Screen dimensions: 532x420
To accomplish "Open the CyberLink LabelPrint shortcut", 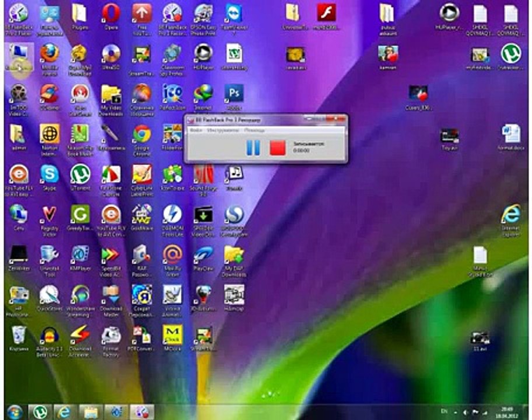I will click(x=142, y=180).
